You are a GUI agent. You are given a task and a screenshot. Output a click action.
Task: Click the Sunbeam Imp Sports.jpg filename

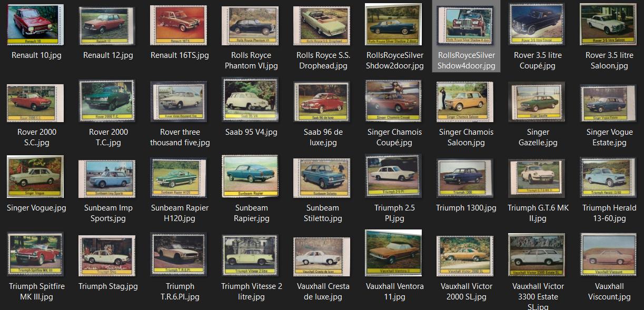point(108,213)
